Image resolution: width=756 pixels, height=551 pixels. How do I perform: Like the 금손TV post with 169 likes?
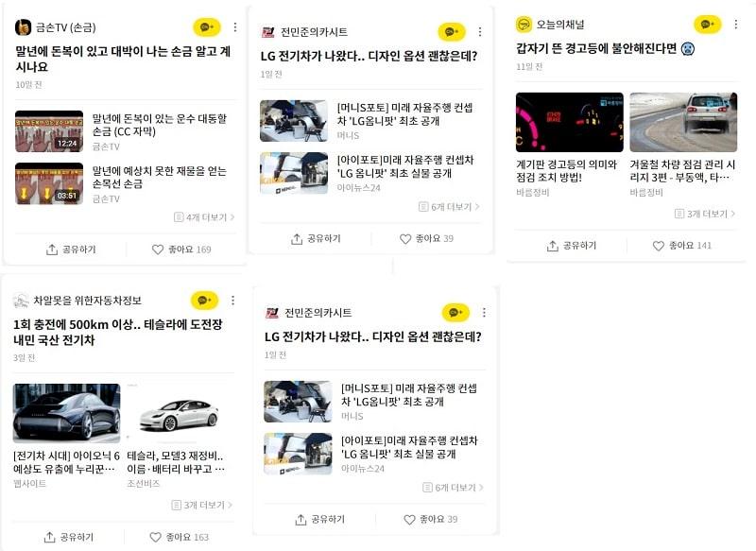point(181,250)
